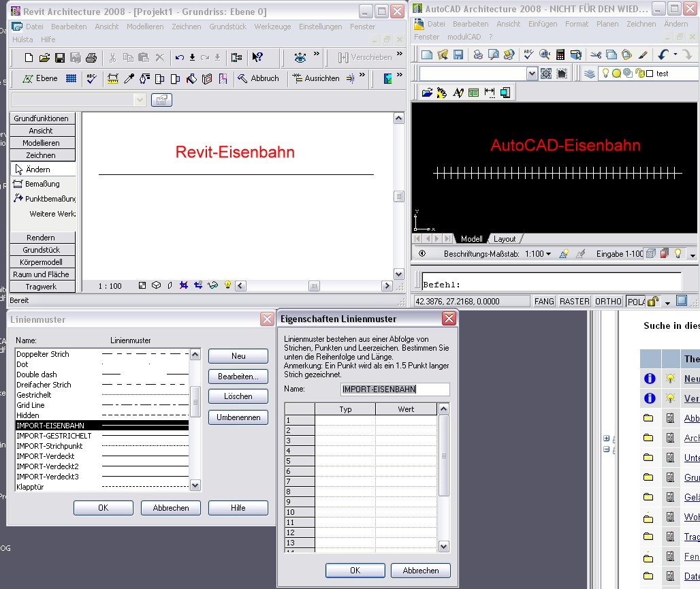Image resolution: width=700 pixels, height=589 pixels.
Task: Open the AutoCAD modulCAD menu
Action: coord(464,37)
